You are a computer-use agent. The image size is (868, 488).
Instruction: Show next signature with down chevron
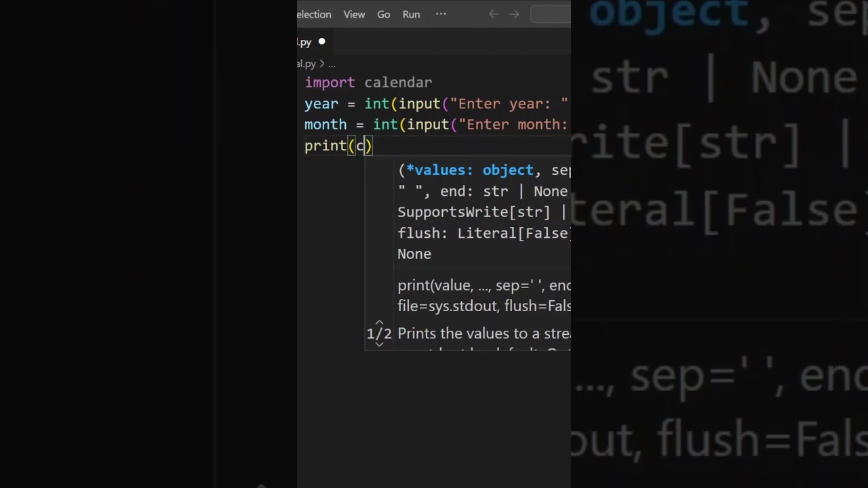click(379, 344)
